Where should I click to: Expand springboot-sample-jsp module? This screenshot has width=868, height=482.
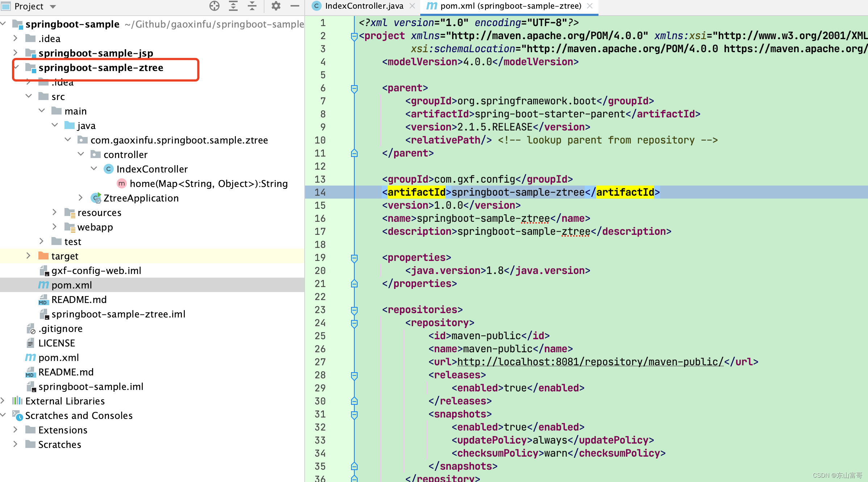(x=16, y=53)
